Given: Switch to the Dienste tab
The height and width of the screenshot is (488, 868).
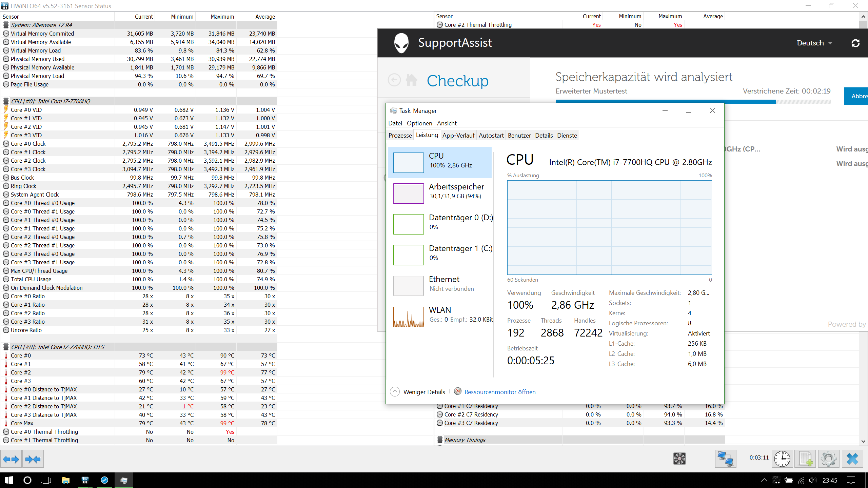Looking at the screenshot, I should coord(567,136).
